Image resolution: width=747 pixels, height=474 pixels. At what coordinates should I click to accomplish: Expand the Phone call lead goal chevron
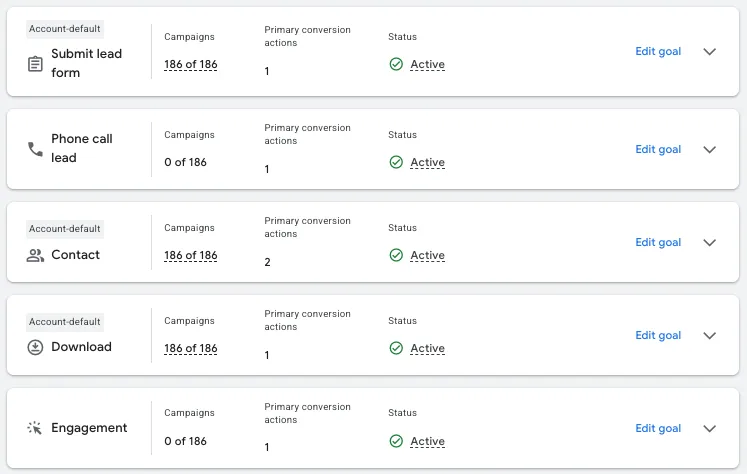[710, 150]
